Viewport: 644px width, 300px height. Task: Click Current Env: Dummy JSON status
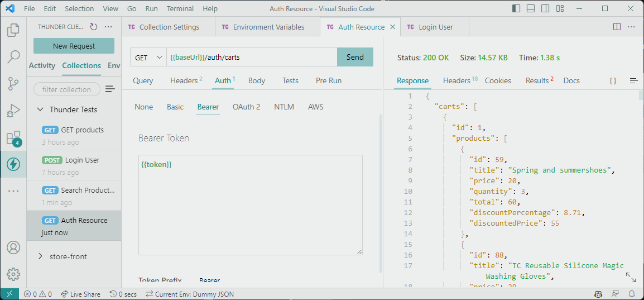point(190,294)
